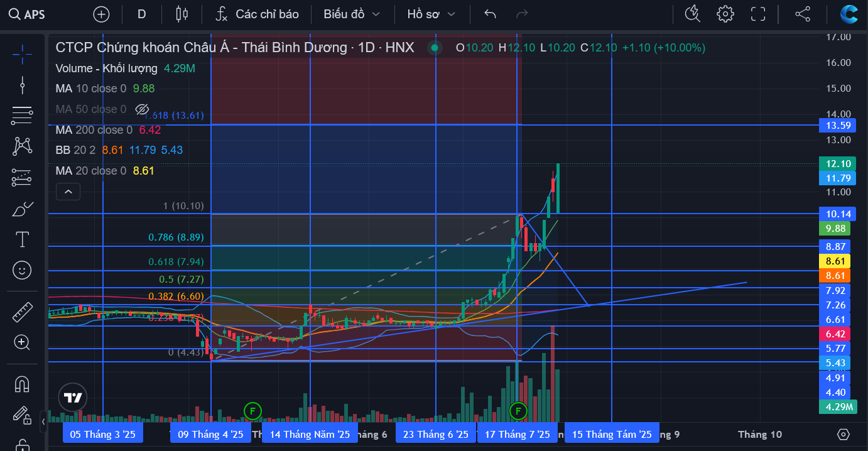Collapse the indicator legend list
The width and height of the screenshot is (868, 451).
click(68, 192)
